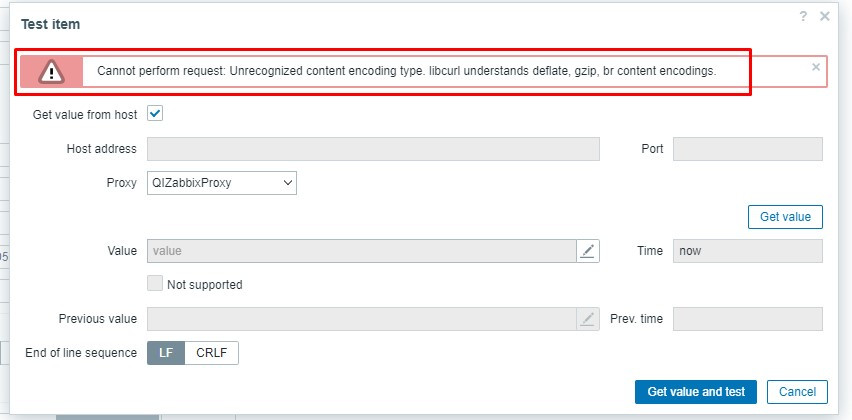This screenshot has height=420, width=852.
Task: Cancel the test item dialog
Action: tap(797, 392)
